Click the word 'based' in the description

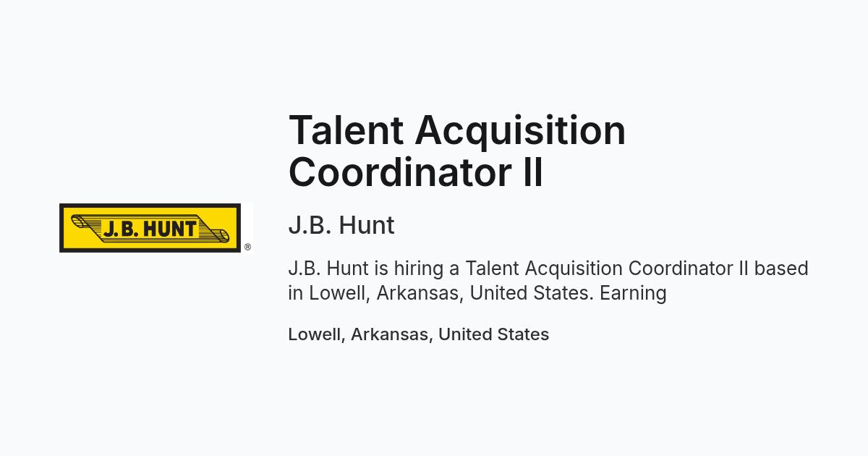point(781,269)
